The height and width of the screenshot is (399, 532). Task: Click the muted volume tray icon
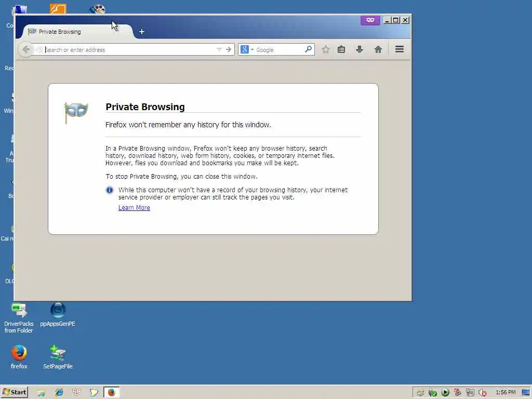[483, 393]
